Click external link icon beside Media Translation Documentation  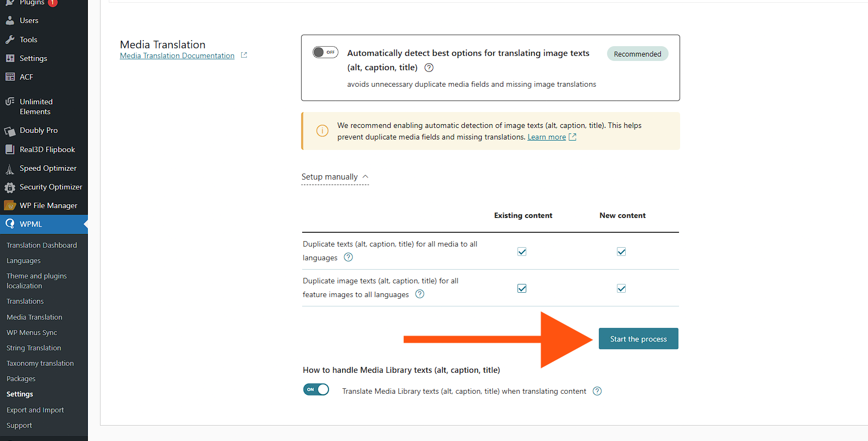click(x=244, y=55)
